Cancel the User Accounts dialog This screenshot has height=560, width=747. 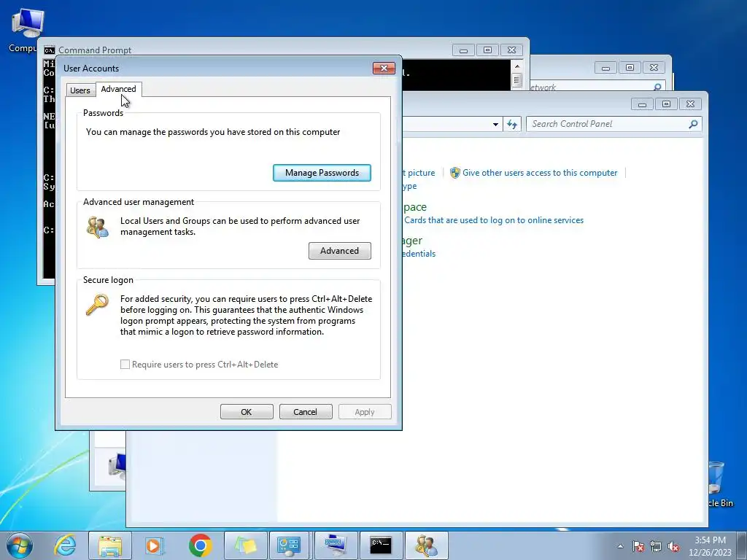point(306,412)
